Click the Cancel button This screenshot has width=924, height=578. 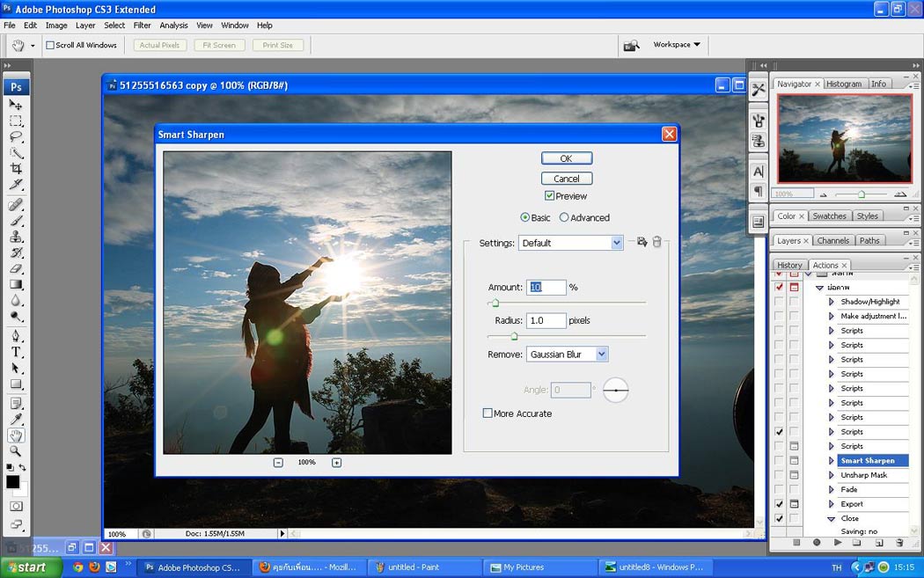[x=566, y=179]
